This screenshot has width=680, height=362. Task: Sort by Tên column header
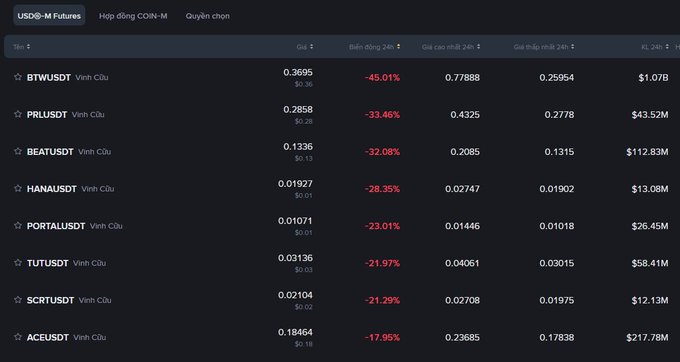[21, 47]
